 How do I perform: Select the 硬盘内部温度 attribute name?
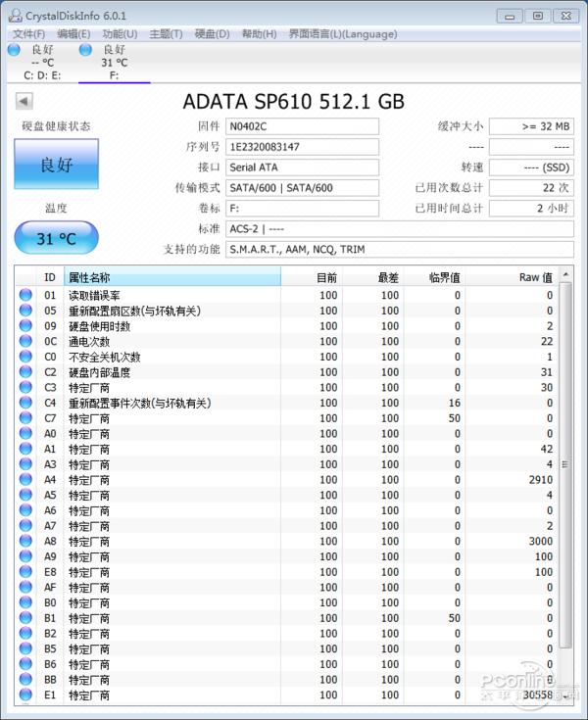click(x=99, y=372)
